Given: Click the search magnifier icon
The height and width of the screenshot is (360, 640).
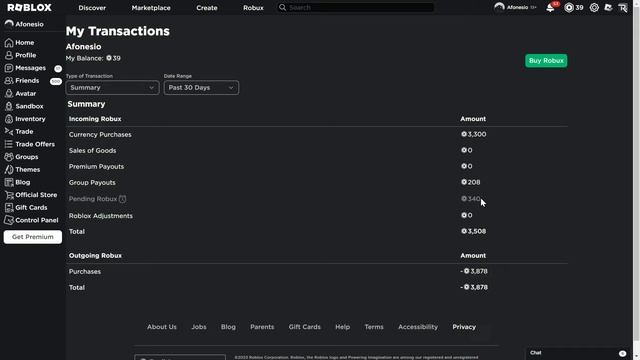Looking at the screenshot, I should click(282, 7).
